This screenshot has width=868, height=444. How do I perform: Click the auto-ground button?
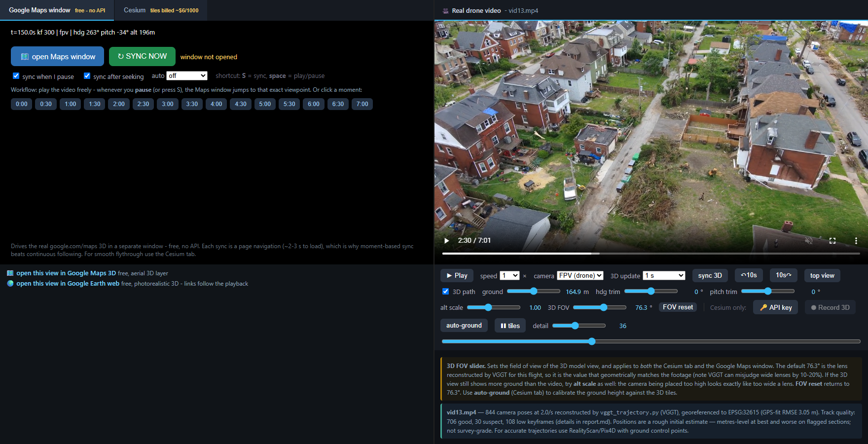pyautogui.click(x=464, y=326)
